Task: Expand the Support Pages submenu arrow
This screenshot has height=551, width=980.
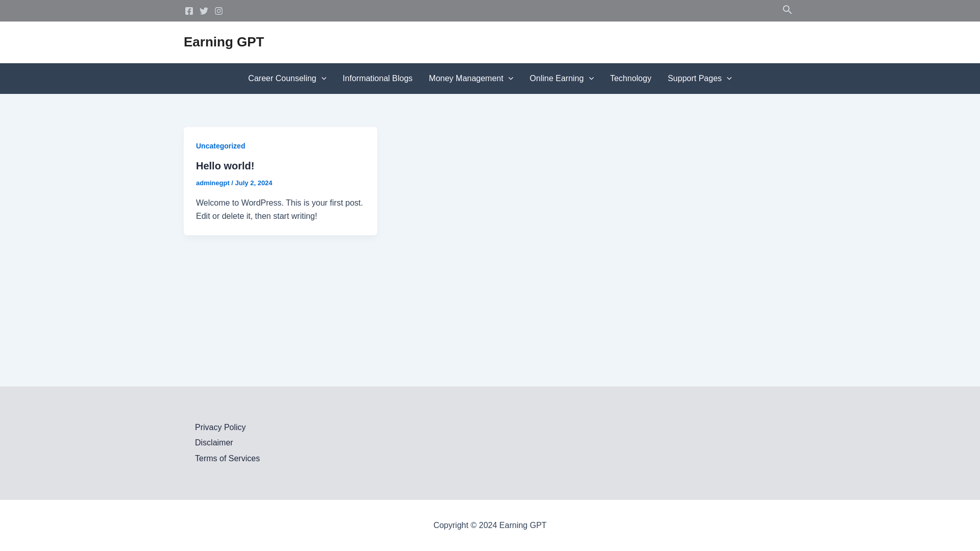Action: (x=729, y=79)
